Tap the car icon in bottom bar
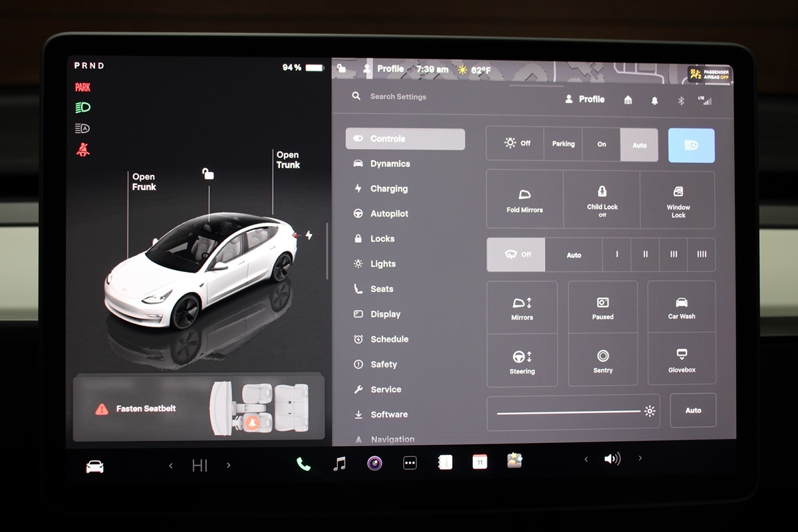Image resolution: width=798 pixels, height=532 pixels. (95, 466)
